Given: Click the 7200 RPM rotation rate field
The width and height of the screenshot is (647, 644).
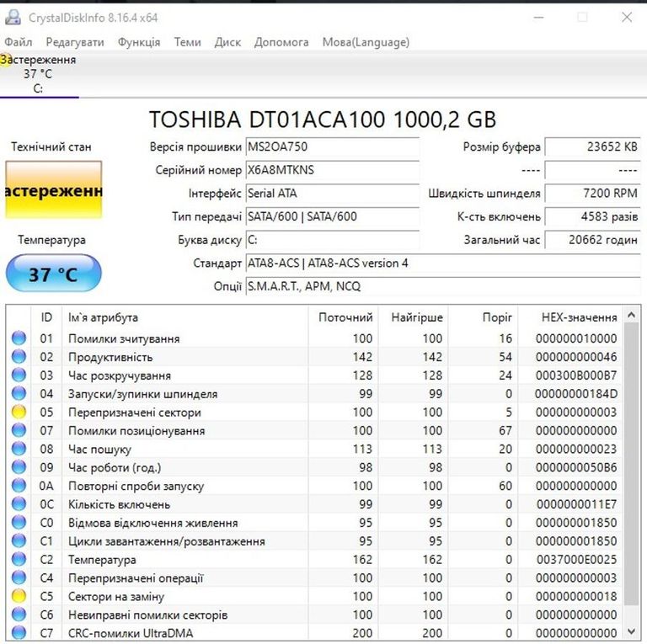Looking at the screenshot, I should tap(592, 194).
